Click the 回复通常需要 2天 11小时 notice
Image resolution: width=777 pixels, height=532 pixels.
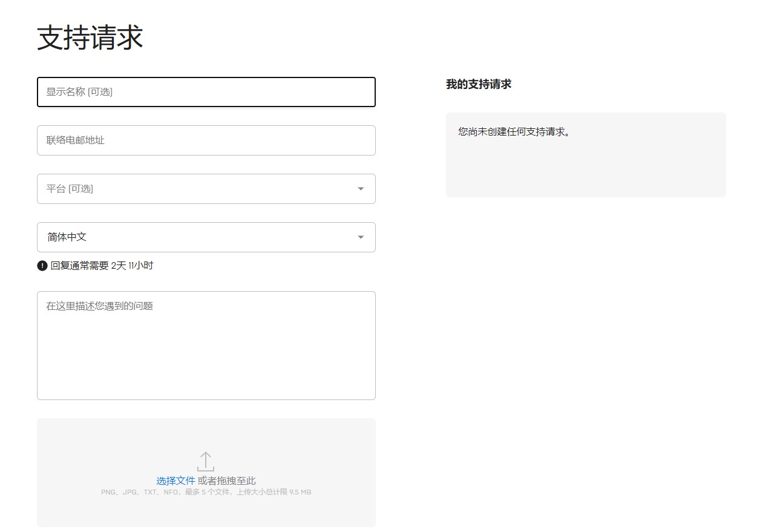[102, 266]
